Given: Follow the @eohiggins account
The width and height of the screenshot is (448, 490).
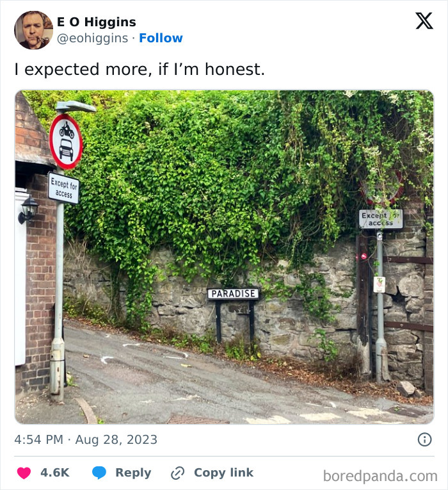Looking at the screenshot, I should coord(161,38).
